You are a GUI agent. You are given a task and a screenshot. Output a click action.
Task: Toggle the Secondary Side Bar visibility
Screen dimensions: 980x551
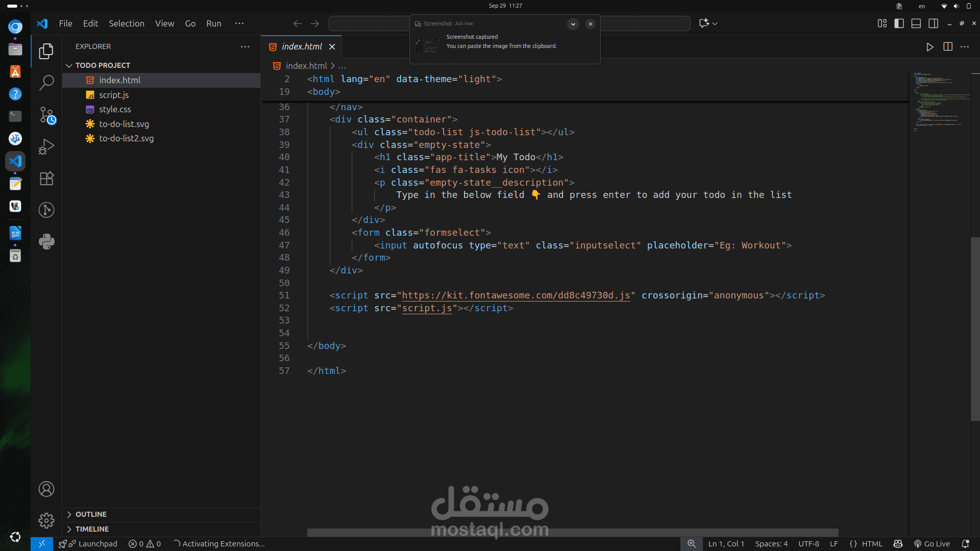(934, 23)
